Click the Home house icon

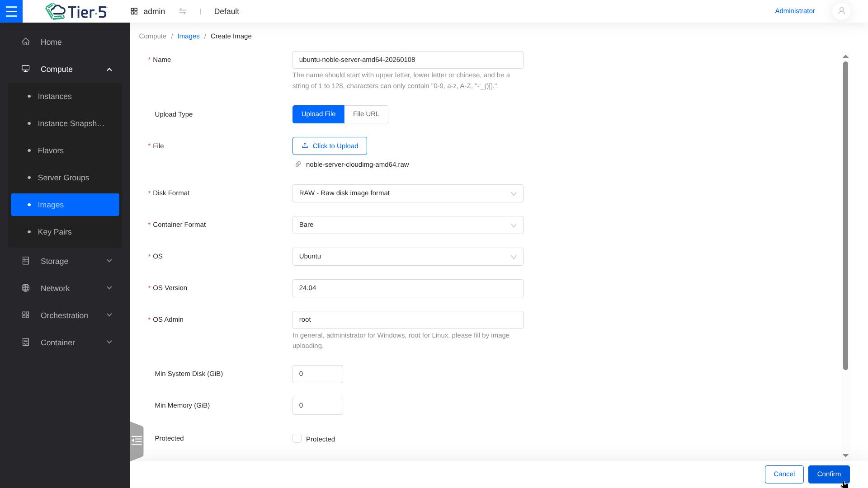[26, 42]
